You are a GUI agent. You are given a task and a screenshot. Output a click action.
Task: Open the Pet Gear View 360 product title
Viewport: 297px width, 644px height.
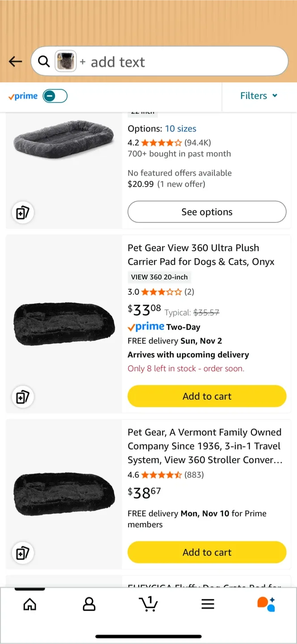201,254
